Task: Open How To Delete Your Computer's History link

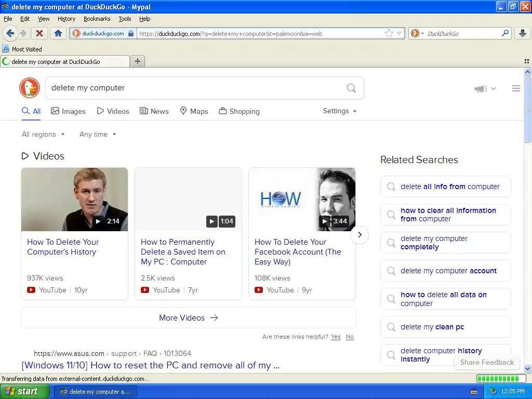Action: click(63, 247)
